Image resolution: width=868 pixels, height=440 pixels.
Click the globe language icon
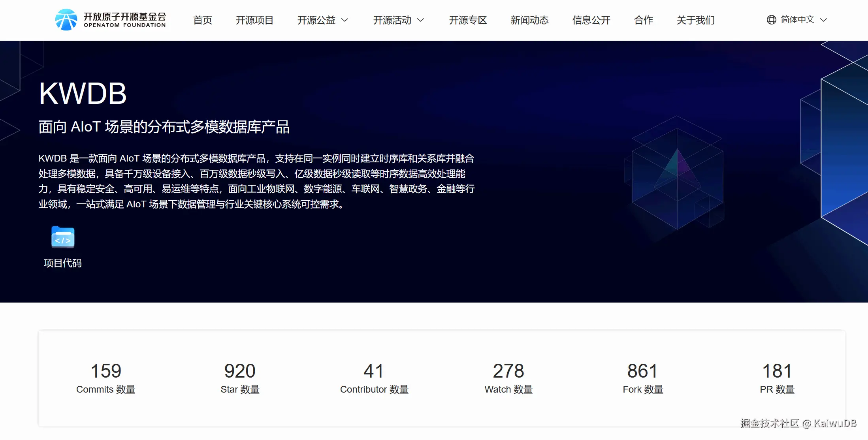click(x=771, y=20)
